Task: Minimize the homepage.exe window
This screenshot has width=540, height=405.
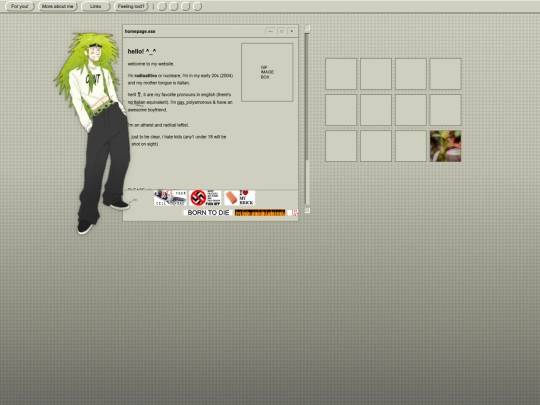Action: point(270,31)
